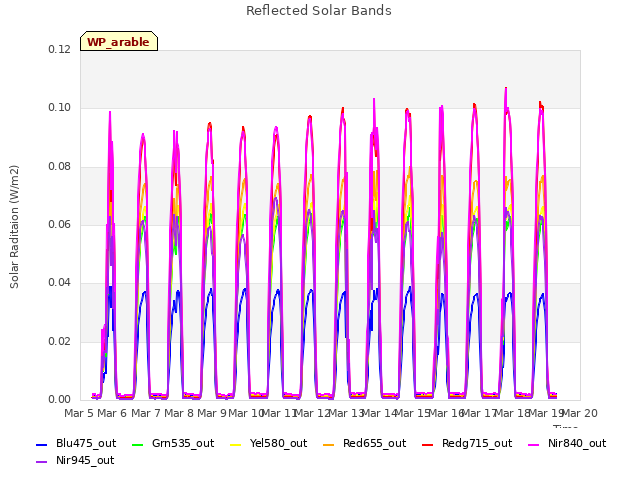Click the red Redg715_out legend swatch
The width and height of the screenshot is (640, 480).
(x=428, y=444)
